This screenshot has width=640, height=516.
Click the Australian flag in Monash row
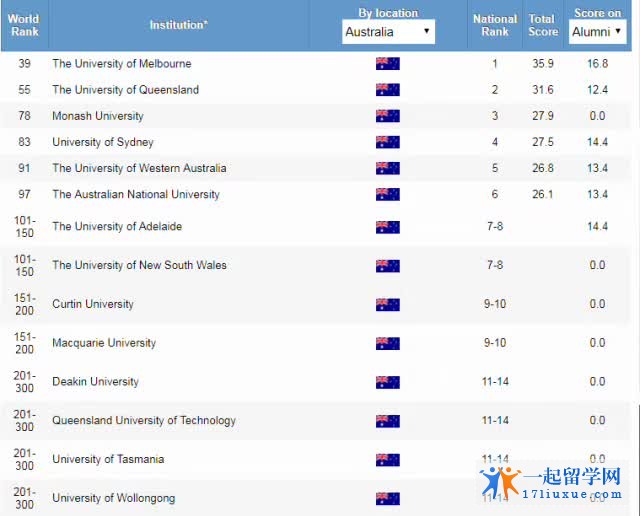[x=388, y=116]
